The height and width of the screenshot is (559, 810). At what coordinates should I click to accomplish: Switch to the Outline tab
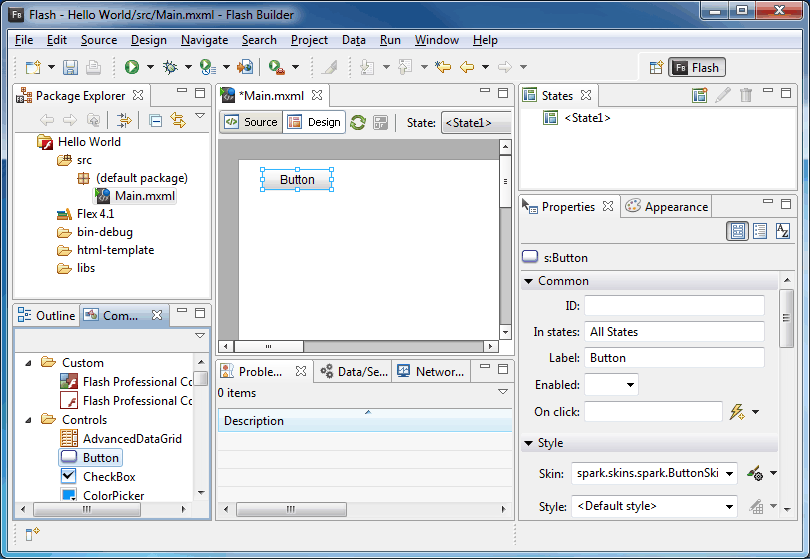[x=47, y=315]
